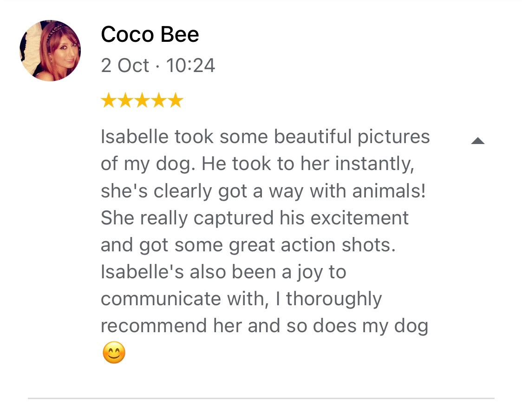Screen dimensions: 522x420
Task: Click the smiling face emoji
Action: pos(114,353)
